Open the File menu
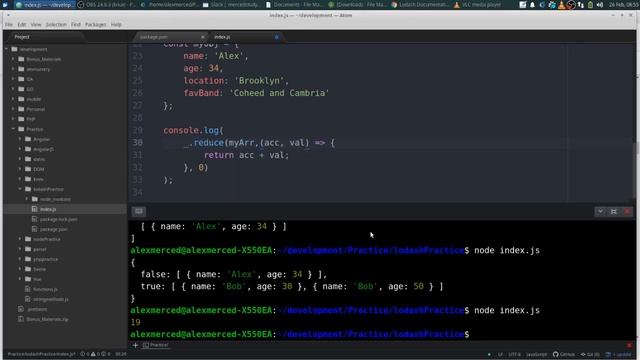Image resolution: width=640 pixels, height=360 pixels. (9, 24)
